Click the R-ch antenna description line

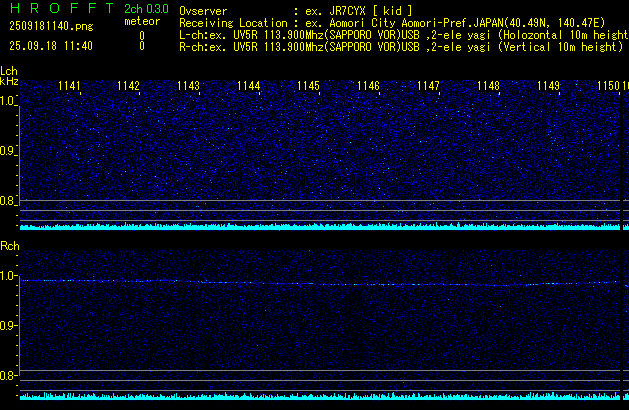(x=400, y=46)
